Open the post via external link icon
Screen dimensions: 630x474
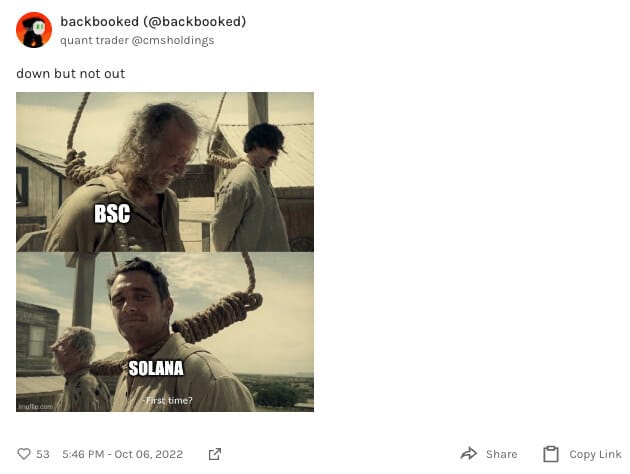215,454
